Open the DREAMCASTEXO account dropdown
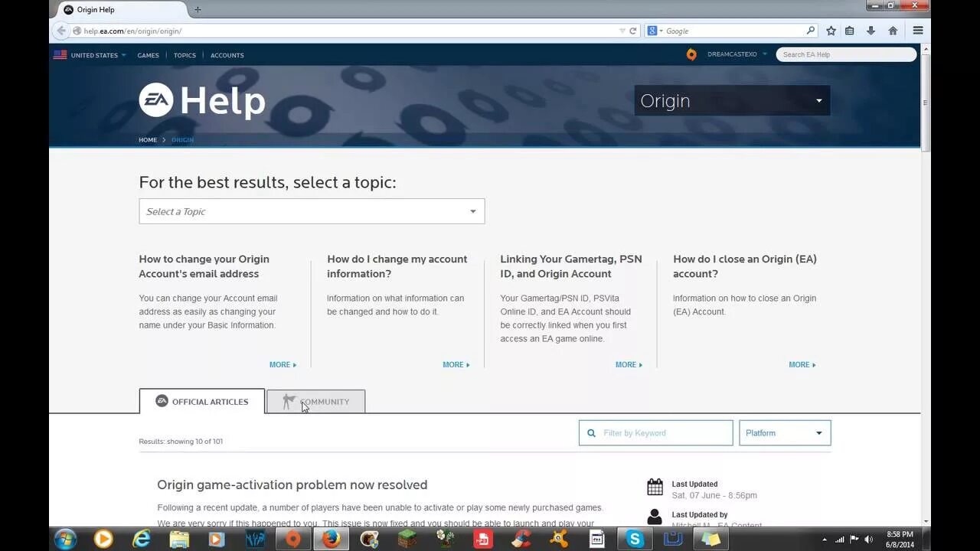The height and width of the screenshot is (551, 980). [737, 54]
